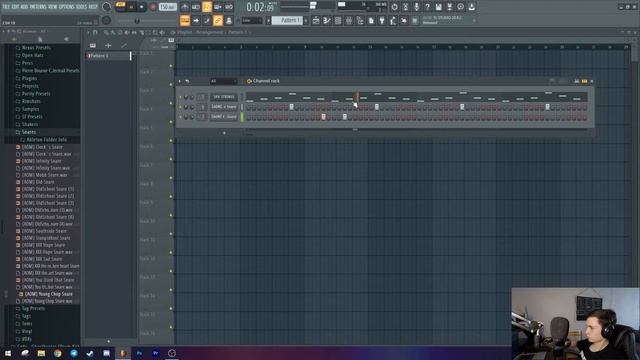Screen dimensions: 640x360
Task: Open the Line snap dropdown
Action: point(252,20)
